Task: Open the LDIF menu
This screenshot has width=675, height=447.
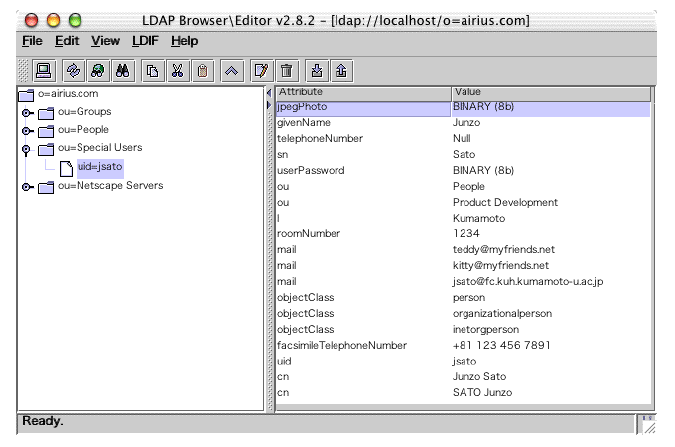Action: point(146,41)
